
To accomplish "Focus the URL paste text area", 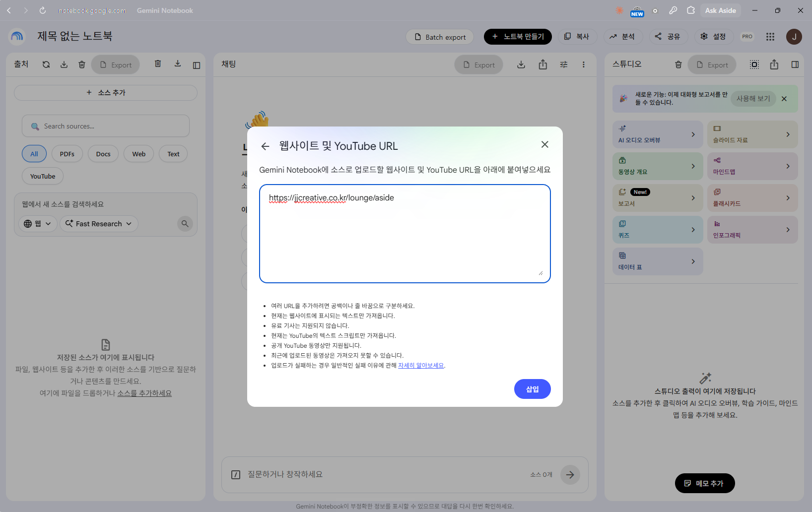I will coord(405,234).
